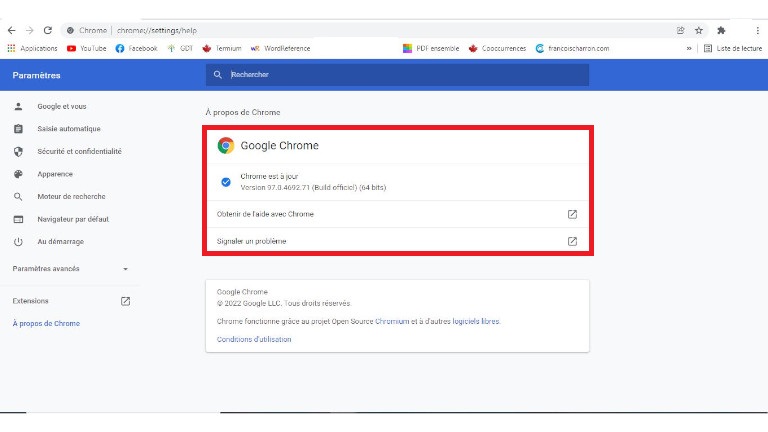Click the À propos de Chrome page heading
Viewport: 768px width, 432px height.
(242, 112)
